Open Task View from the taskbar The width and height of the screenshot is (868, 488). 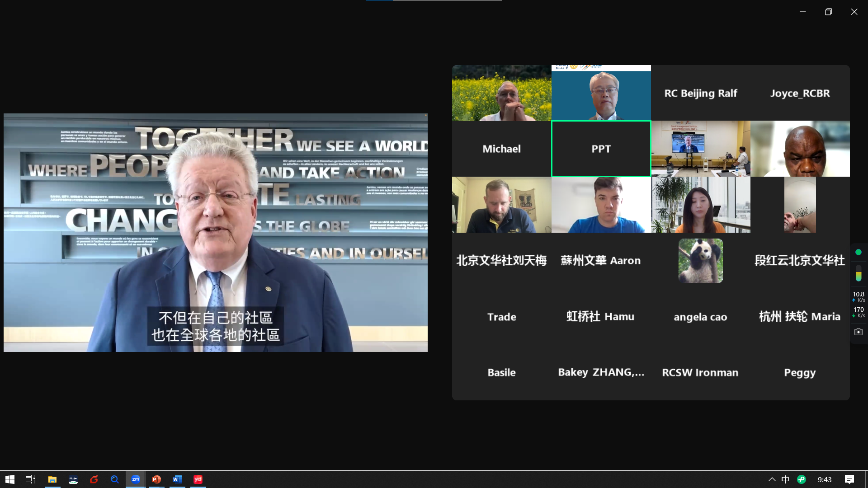(30, 479)
